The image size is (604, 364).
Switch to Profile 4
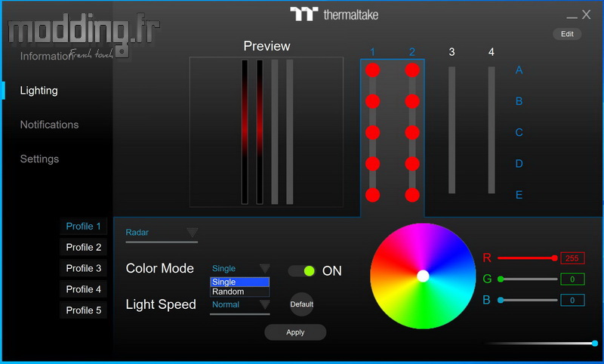tap(83, 289)
